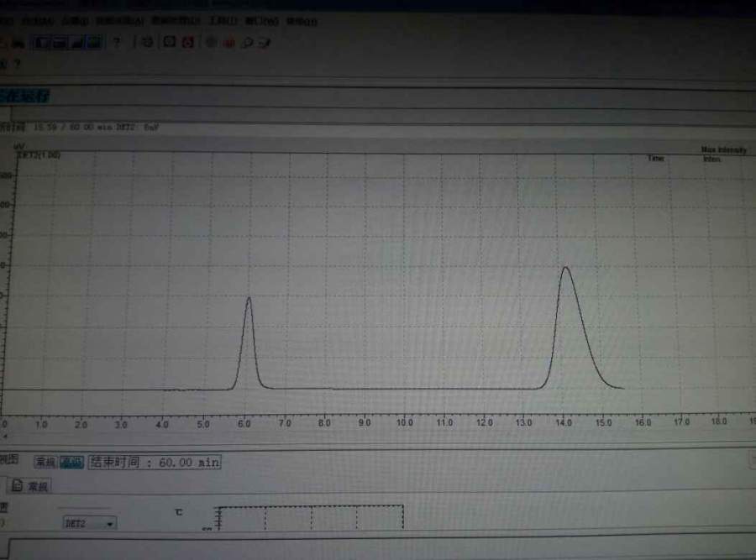Click the 'Max Intensity' label on the chart
This screenshot has height=560, width=756.
(x=724, y=150)
